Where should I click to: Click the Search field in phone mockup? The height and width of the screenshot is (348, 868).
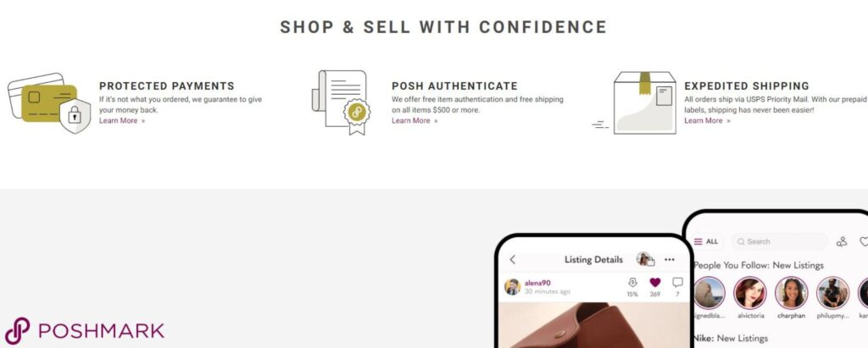(x=780, y=242)
